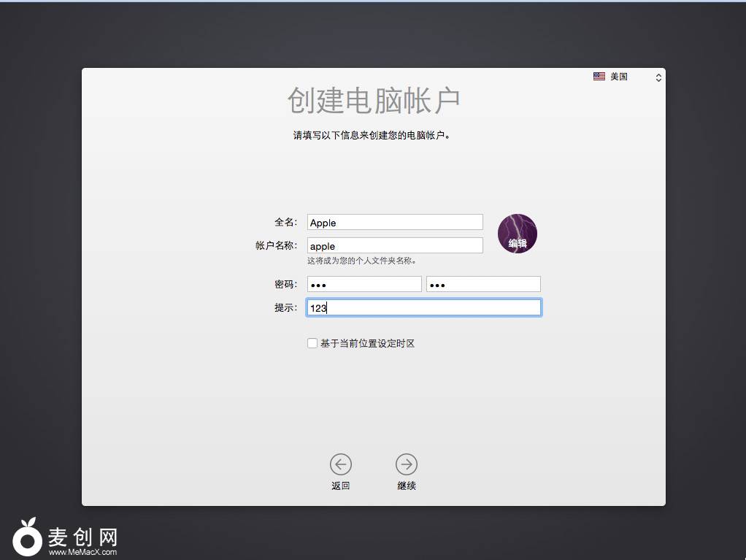Click the 基于当前位置设定时区 checkbox label

point(367,343)
